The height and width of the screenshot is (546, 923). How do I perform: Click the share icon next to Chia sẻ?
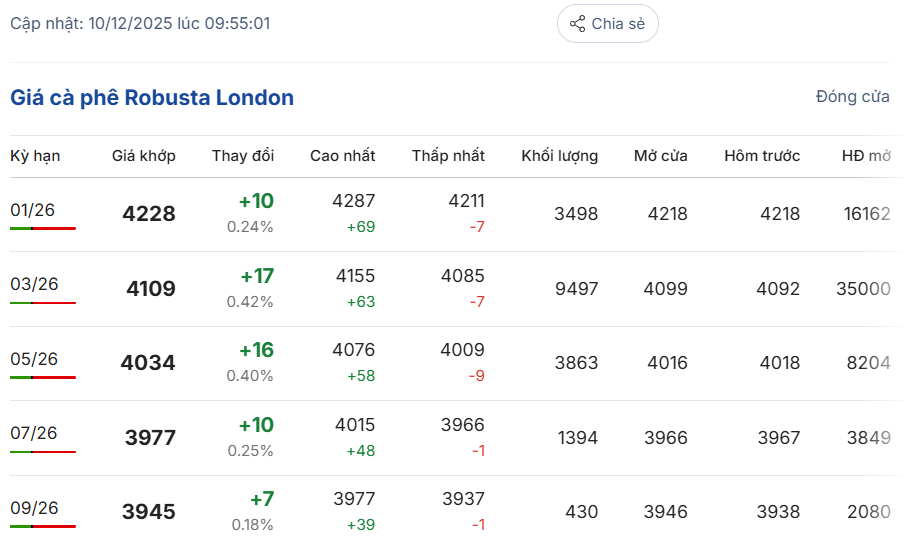pos(577,24)
